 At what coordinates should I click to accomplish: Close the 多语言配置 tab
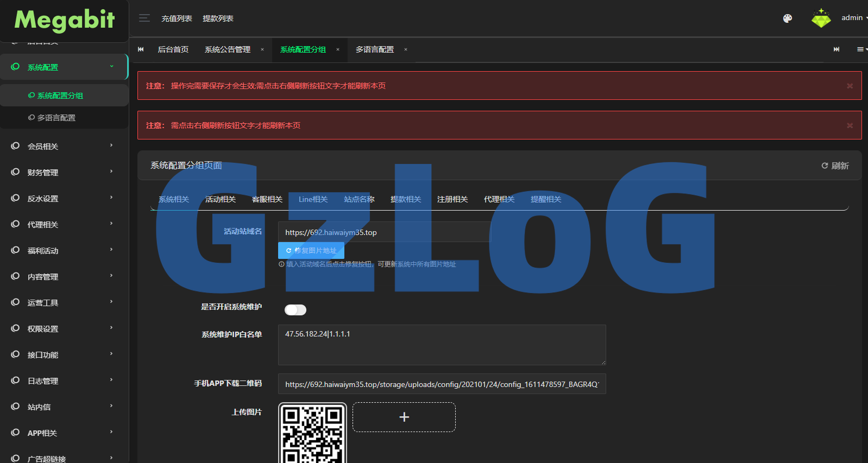406,49
